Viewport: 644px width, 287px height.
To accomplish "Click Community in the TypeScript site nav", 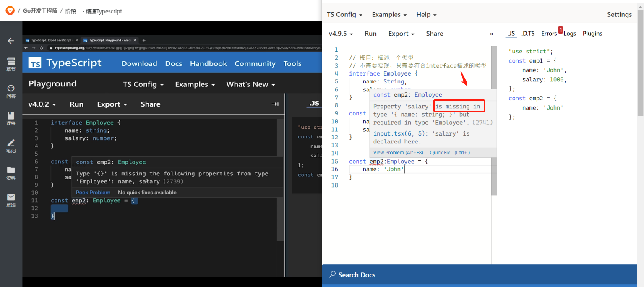I will tap(255, 63).
